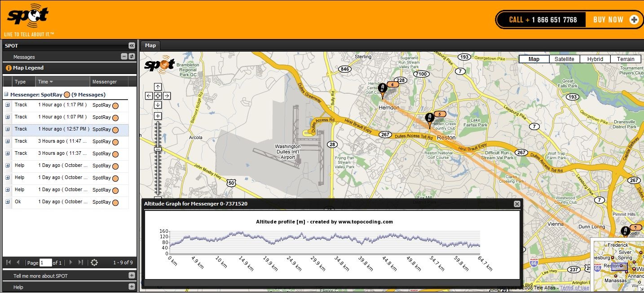The width and height of the screenshot is (644, 293).
Task: Click the page number input field
Action: 46,262
